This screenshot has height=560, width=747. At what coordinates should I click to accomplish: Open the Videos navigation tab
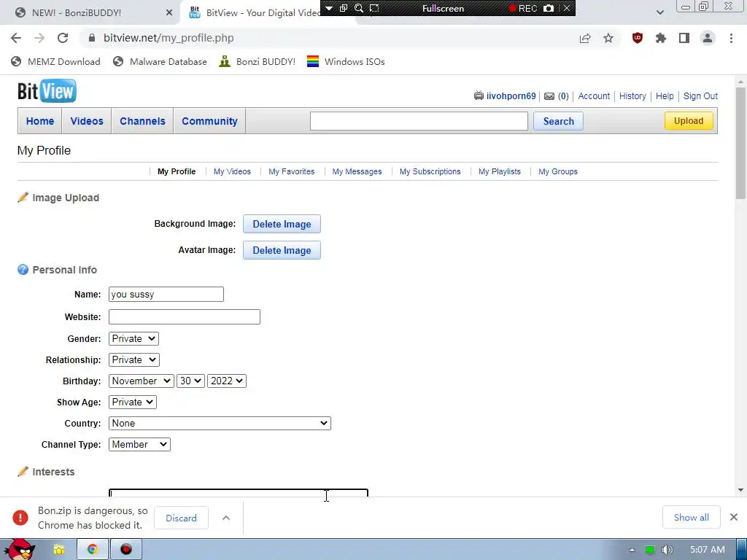pyautogui.click(x=87, y=121)
